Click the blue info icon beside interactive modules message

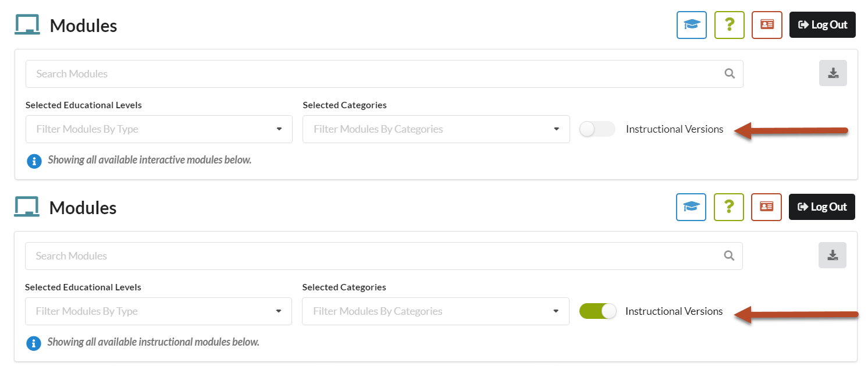pos(34,161)
